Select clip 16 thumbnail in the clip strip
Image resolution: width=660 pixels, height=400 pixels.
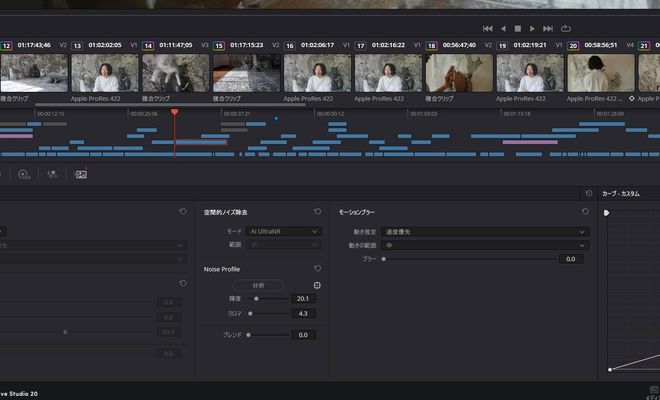click(x=318, y=73)
